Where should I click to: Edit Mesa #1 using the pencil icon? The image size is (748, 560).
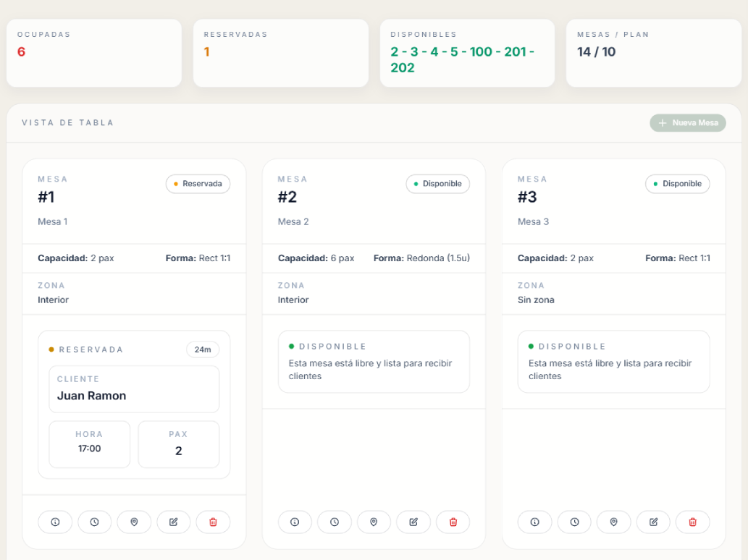click(x=173, y=522)
